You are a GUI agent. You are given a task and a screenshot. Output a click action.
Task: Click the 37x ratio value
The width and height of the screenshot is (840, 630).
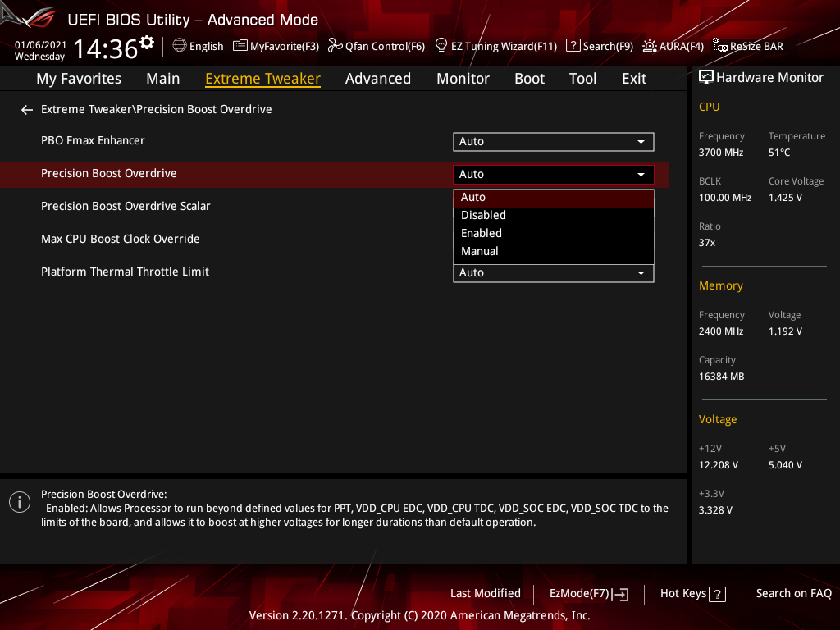706,243
